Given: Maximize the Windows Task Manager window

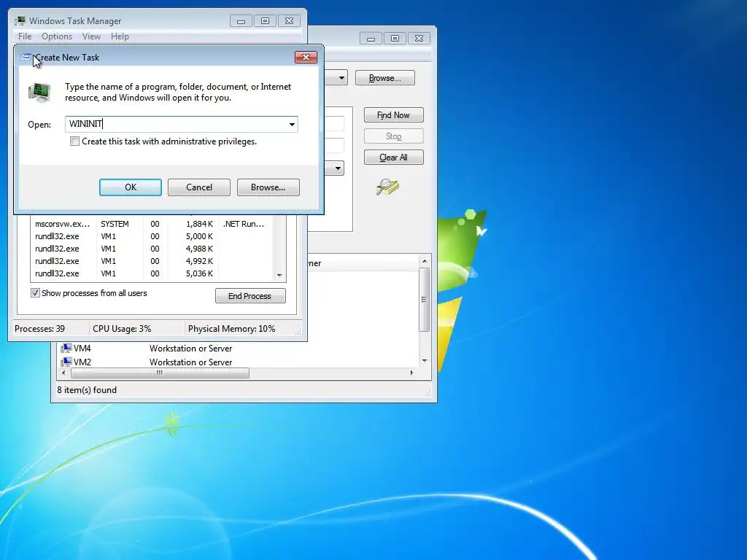Looking at the screenshot, I should coord(265,21).
